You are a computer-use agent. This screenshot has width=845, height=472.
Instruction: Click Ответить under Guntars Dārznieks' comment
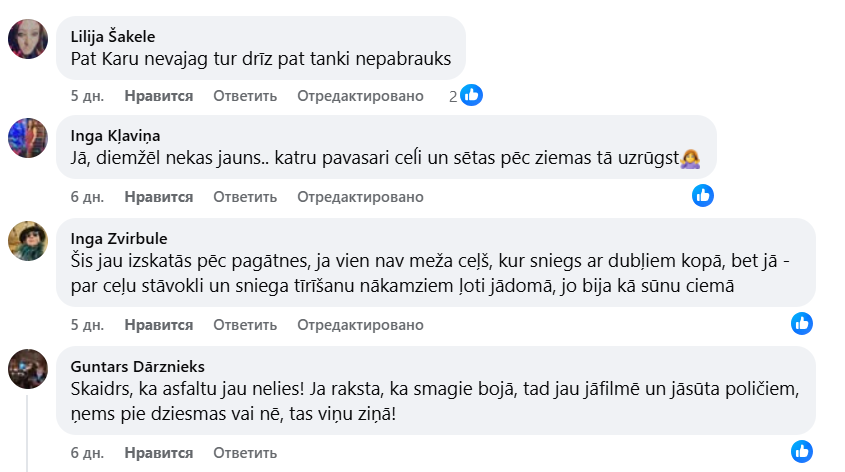(244, 452)
